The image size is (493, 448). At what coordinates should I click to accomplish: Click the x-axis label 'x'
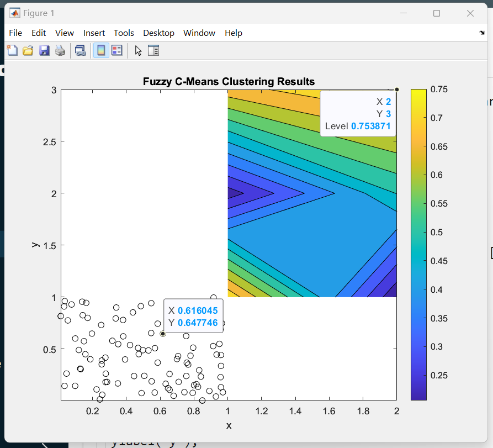(229, 426)
